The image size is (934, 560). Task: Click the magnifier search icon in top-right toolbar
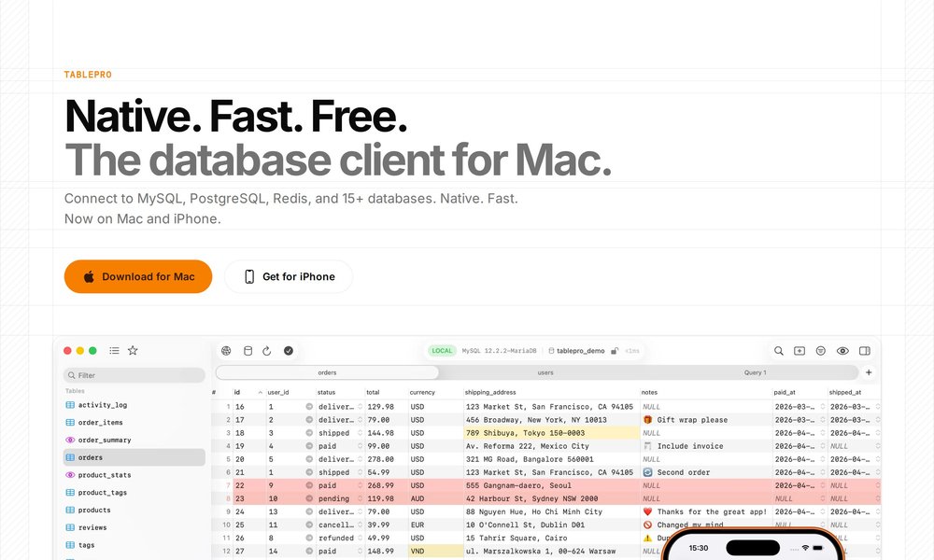(779, 351)
